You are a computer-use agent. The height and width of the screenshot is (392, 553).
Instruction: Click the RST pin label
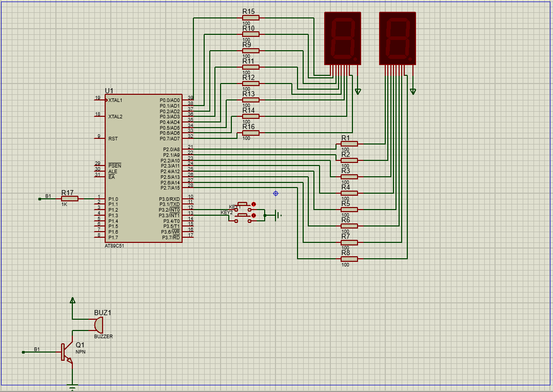pyautogui.click(x=113, y=139)
